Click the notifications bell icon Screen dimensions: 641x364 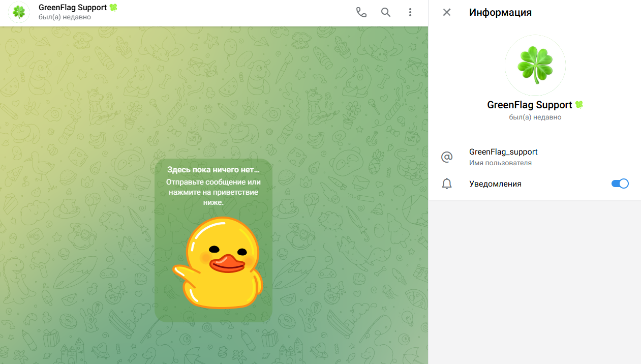pyautogui.click(x=447, y=184)
